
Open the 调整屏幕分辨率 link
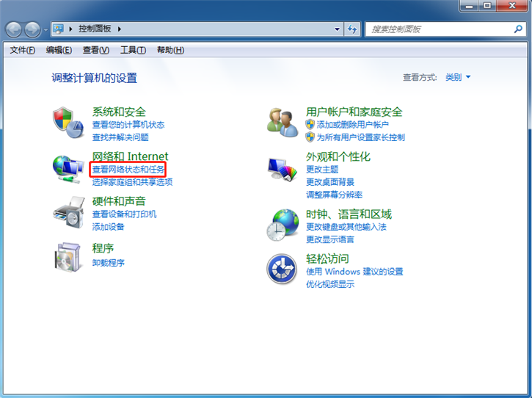point(334,195)
